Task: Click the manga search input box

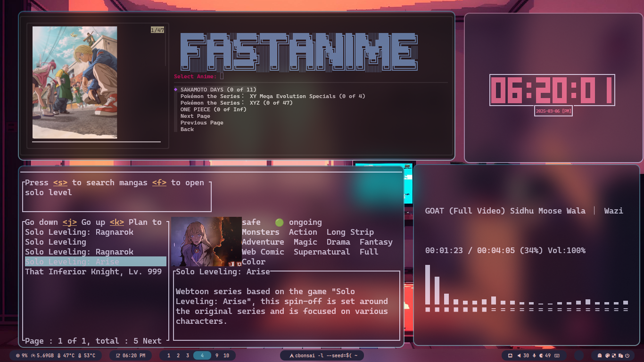Action: [116, 197]
